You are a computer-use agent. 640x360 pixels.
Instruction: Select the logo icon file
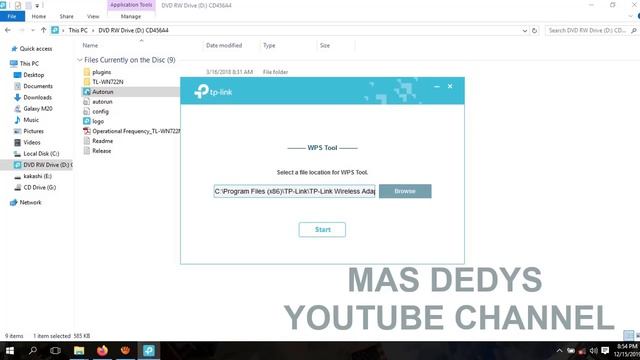point(87,121)
